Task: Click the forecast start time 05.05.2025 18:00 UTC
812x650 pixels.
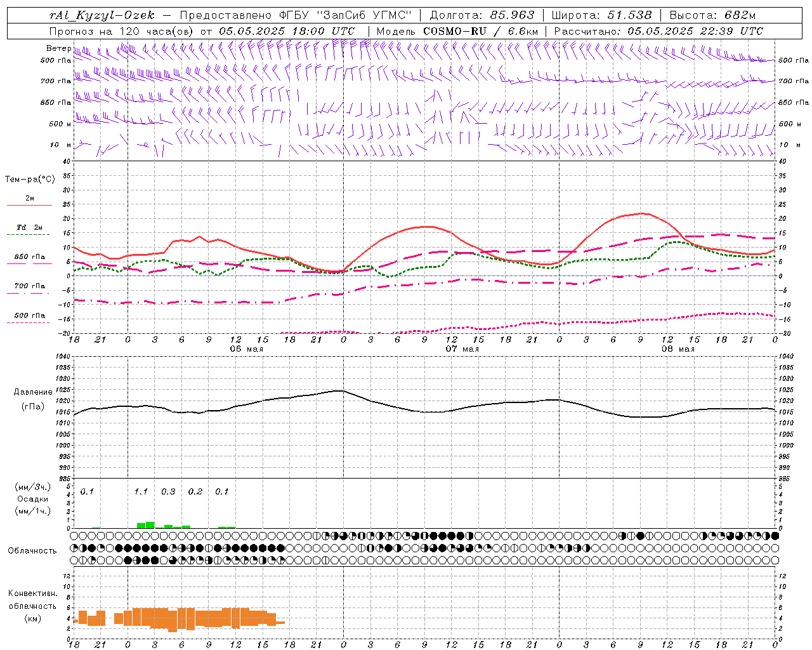Action: [287, 31]
